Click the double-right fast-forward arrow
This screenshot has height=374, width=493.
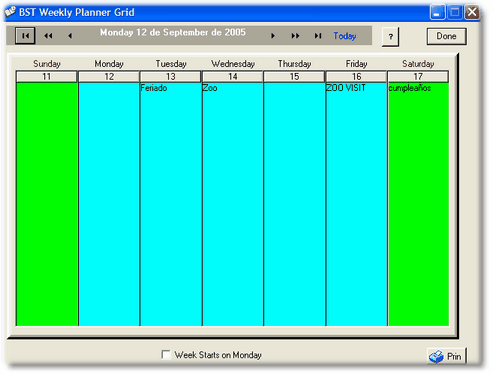(295, 36)
